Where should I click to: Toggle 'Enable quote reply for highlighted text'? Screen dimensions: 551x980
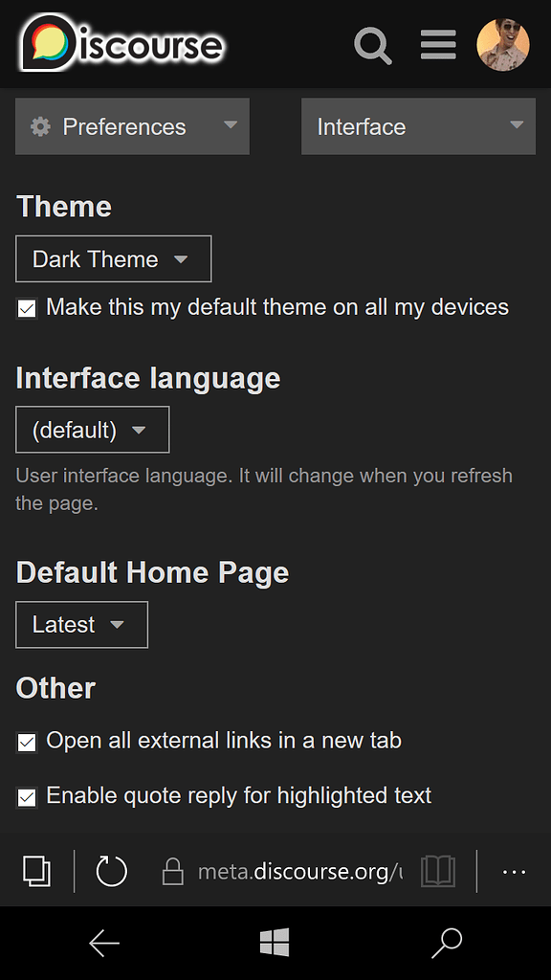[x=26, y=796]
